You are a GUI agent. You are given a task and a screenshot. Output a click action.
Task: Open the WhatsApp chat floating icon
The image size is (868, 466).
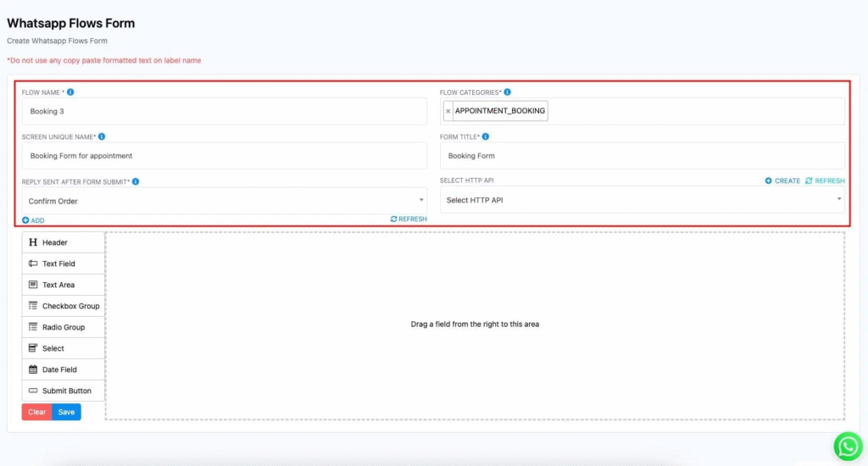coord(848,446)
